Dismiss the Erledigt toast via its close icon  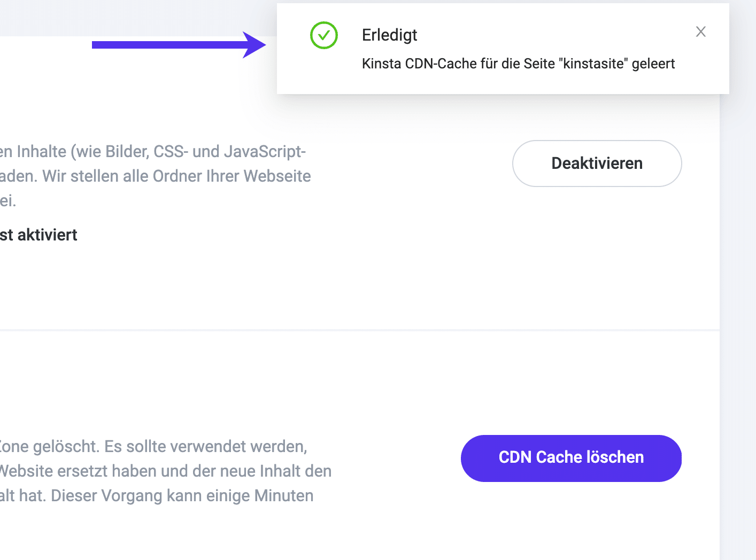coord(700,32)
